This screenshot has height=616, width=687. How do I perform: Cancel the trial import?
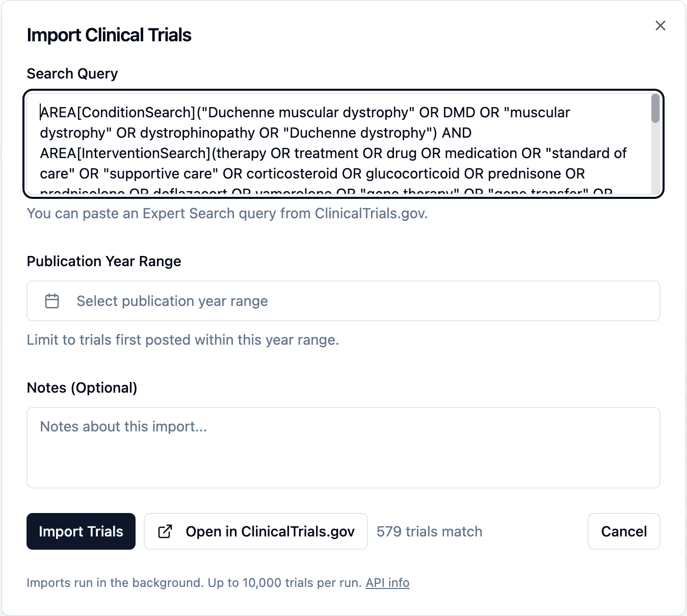pos(623,531)
